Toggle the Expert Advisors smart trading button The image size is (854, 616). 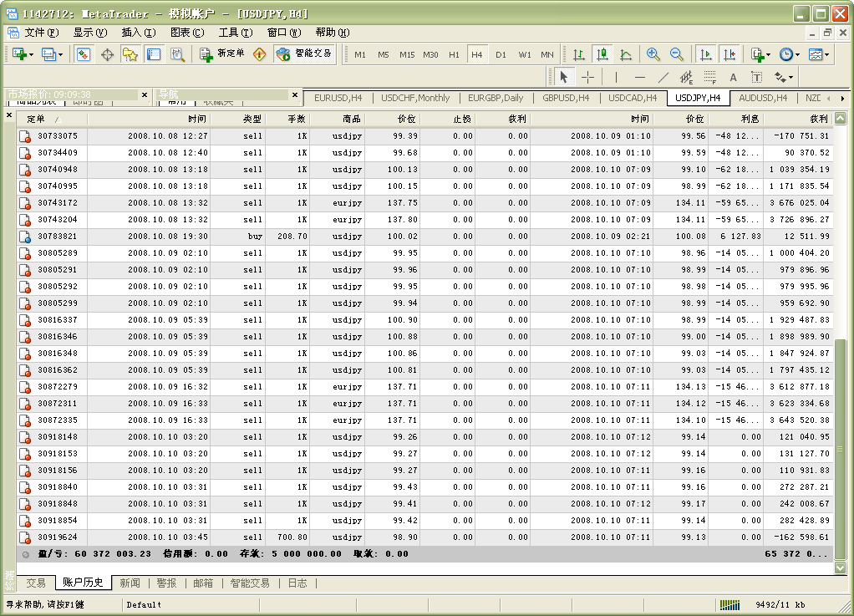[304, 54]
